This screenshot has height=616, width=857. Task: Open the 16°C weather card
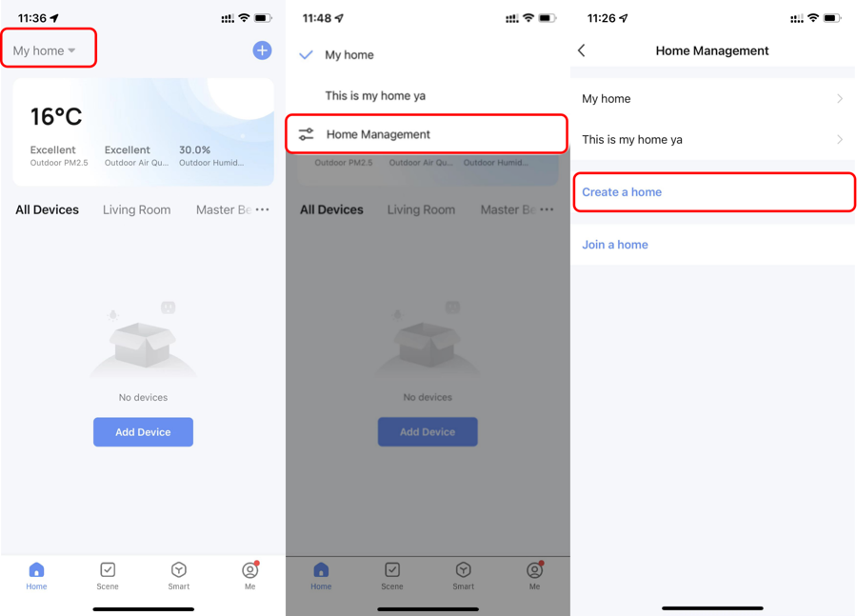click(x=143, y=131)
